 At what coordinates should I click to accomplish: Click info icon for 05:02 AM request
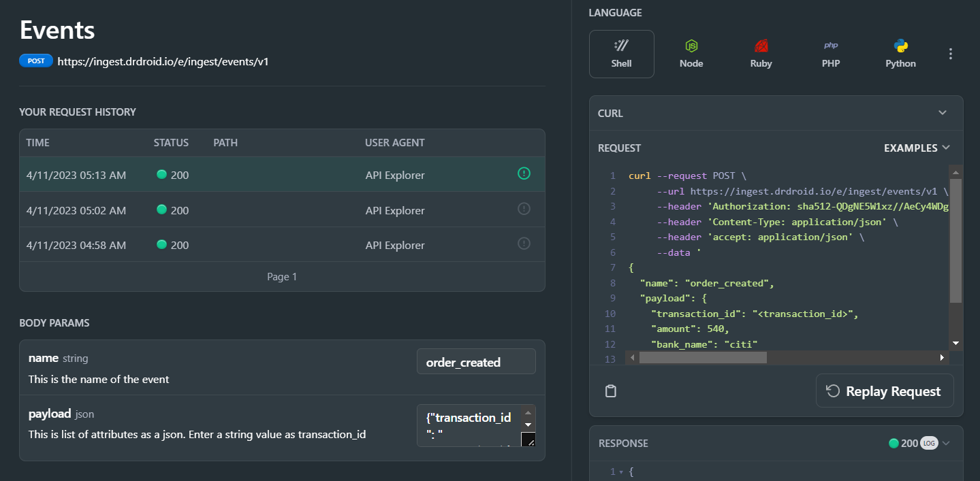click(524, 209)
